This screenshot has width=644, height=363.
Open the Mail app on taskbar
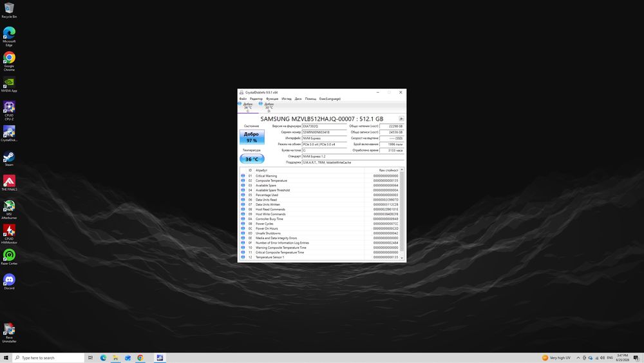point(128,358)
